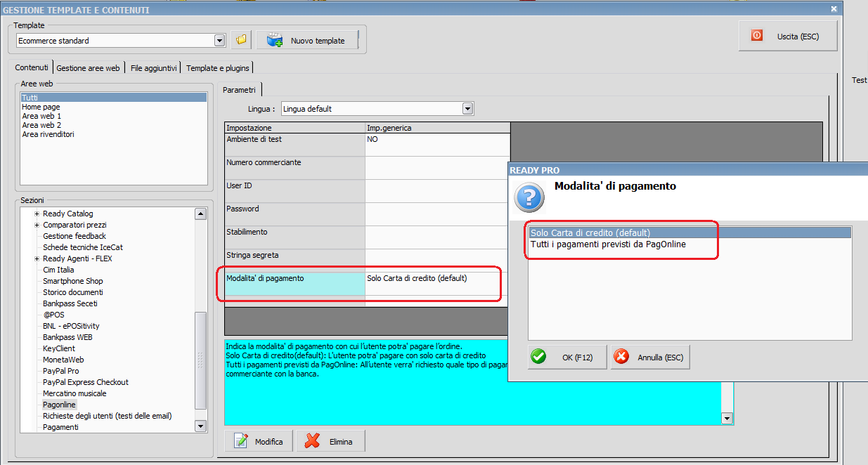Select Mercatino musicale section

pos(75,393)
